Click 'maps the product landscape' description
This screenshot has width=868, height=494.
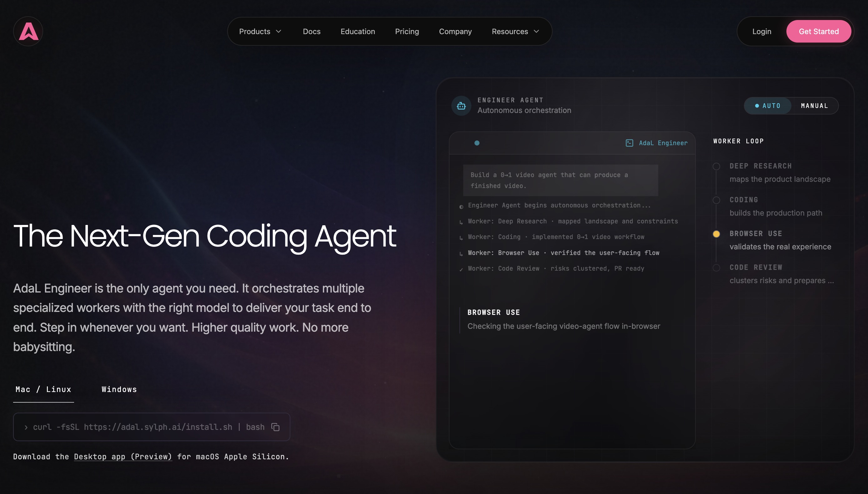[780, 179]
